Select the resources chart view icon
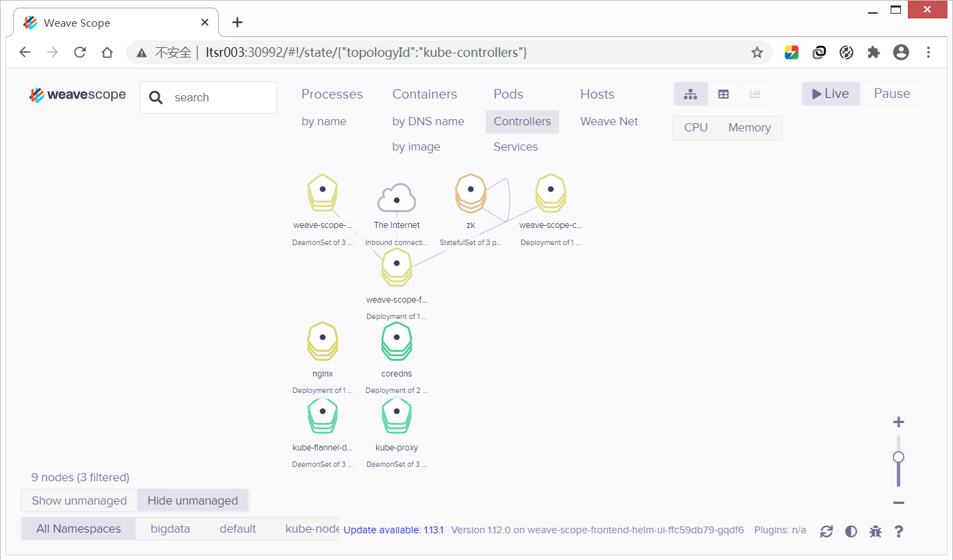 (x=755, y=94)
